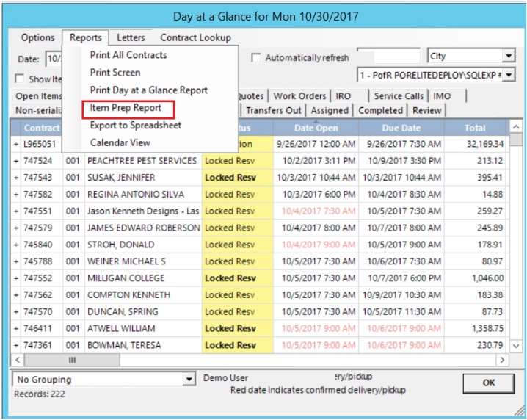
Task: Enable Automatically refresh checkbox
Action: [x=256, y=58]
